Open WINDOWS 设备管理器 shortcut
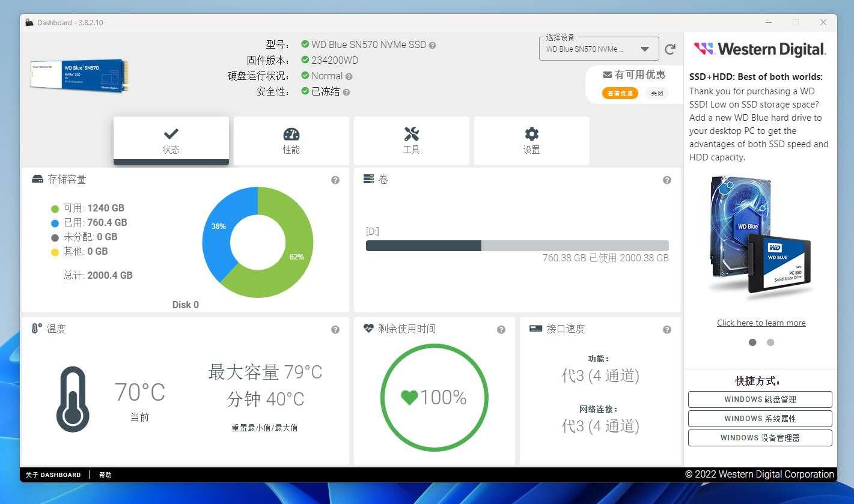This screenshot has height=504, width=854. [760, 438]
